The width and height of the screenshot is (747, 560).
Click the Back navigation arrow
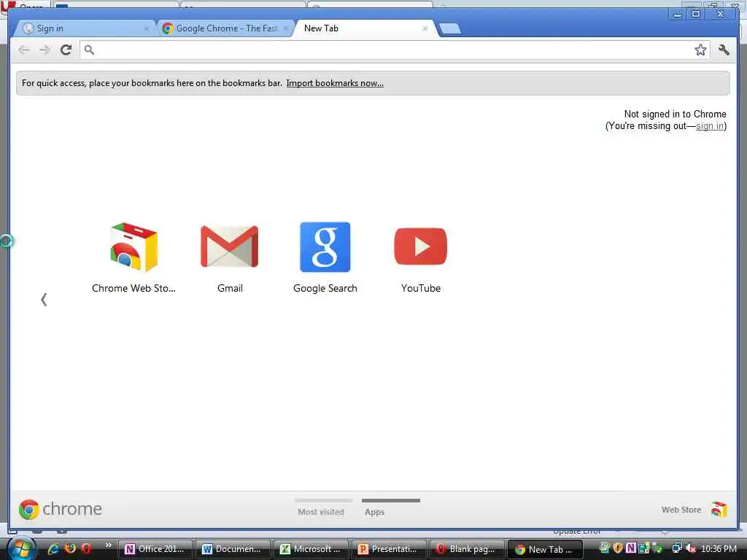coord(24,50)
